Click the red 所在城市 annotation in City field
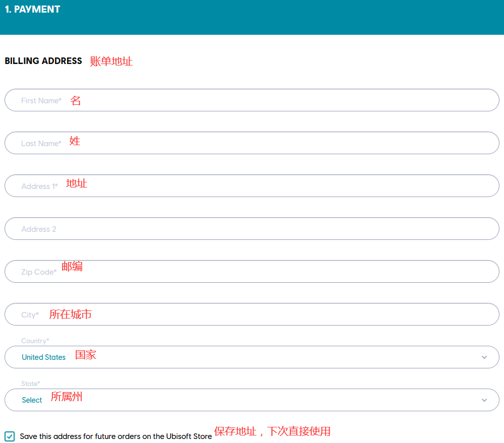This screenshot has height=443, width=504. coord(71,314)
